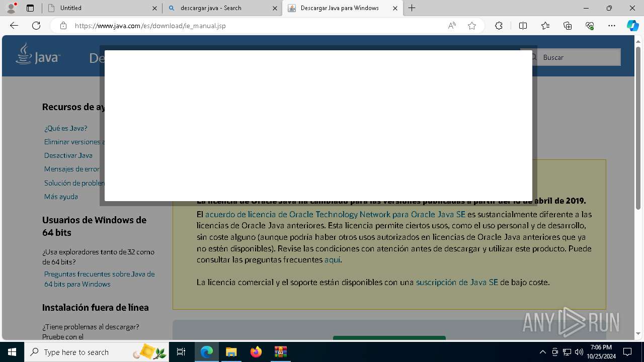The image size is (644, 362).
Task: Select the 'Instalación fuera de línea' heading
Action: point(96,308)
